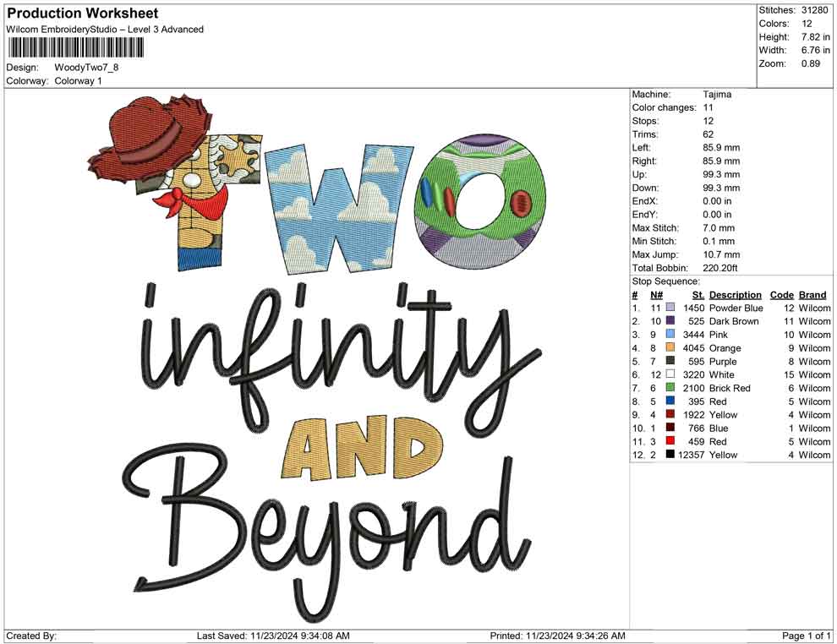Pick the swatch in the 459 Red row
This screenshot has height=644, width=837.
[670, 440]
